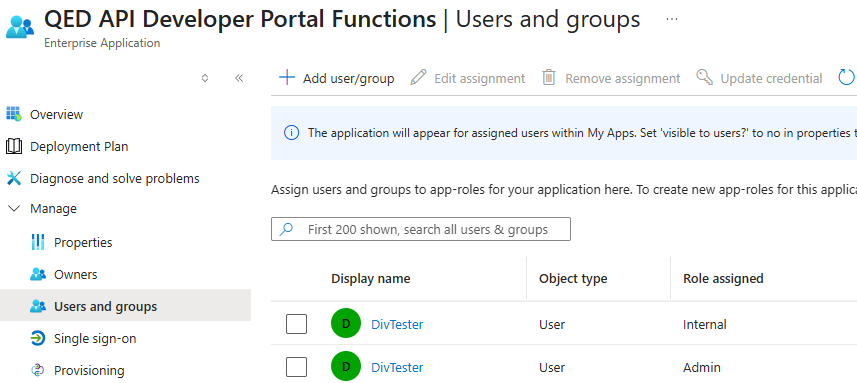Click the Properties bars icon
The image size is (857, 383).
(x=38, y=242)
